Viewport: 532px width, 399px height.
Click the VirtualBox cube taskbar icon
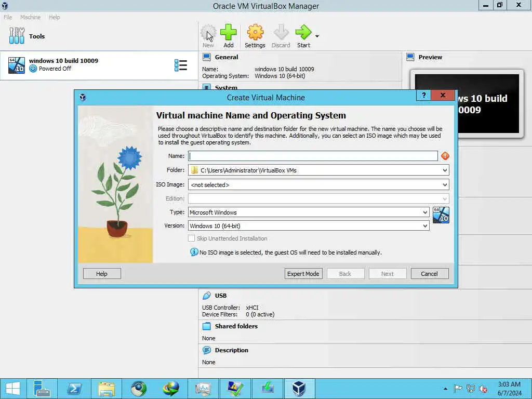click(299, 389)
